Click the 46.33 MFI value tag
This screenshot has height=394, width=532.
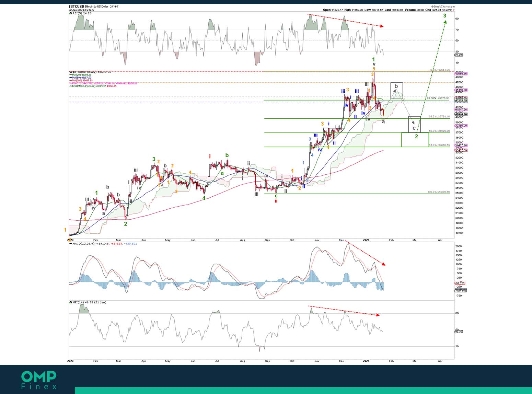pyautogui.click(x=459, y=332)
